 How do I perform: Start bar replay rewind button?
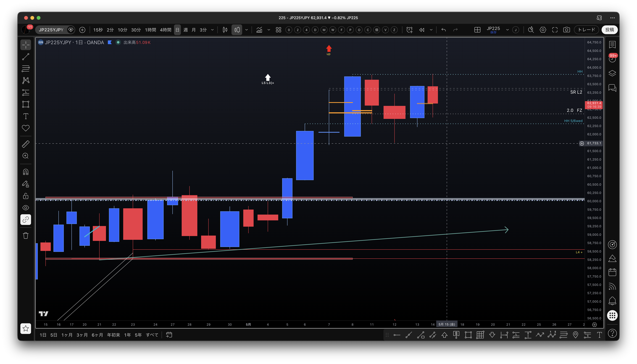422,30
